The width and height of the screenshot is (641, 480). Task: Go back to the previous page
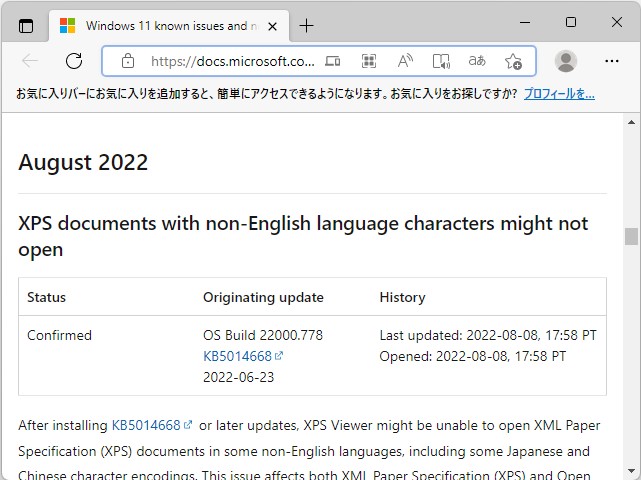coord(30,61)
